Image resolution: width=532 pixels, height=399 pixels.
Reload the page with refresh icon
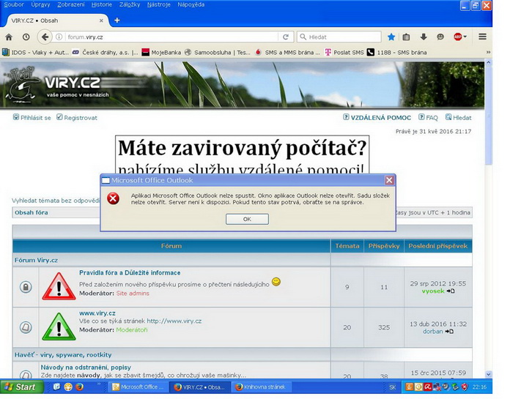pyautogui.click(x=286, y=37)
